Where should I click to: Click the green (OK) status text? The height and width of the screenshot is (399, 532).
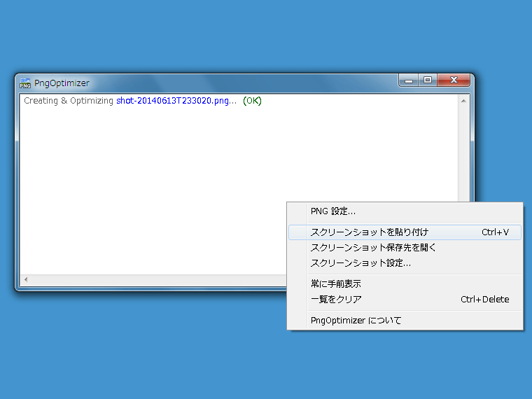point(252,101)
